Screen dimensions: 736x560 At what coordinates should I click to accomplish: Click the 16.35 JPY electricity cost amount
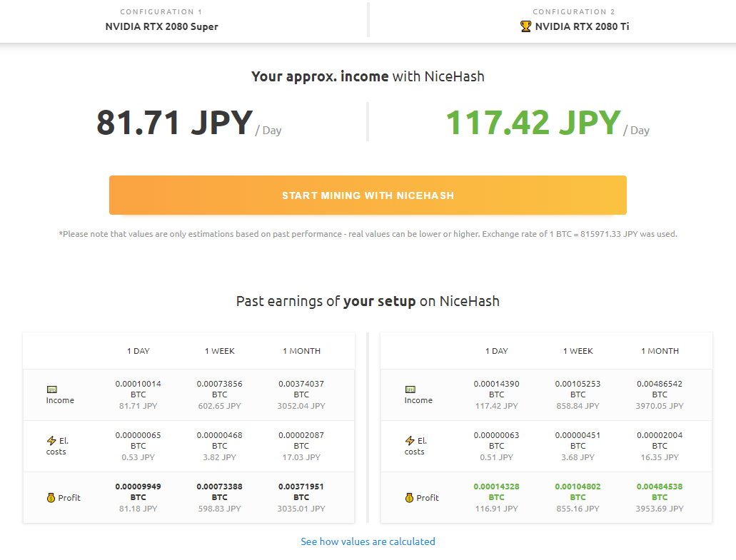coord(660,457)
